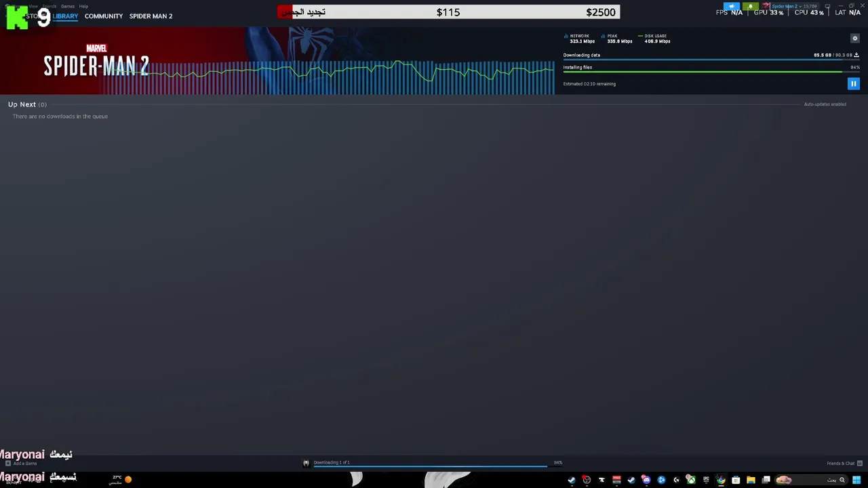Open the Games menu
Screen dimensions: 868x488
(x=68, y=6)
